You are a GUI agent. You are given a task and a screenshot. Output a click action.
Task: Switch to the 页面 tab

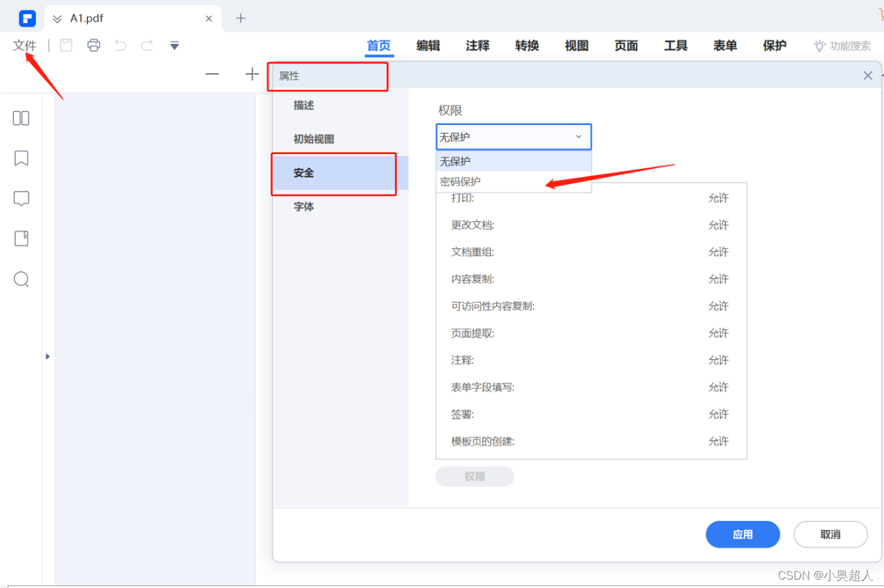pyautogui.click(x=627, y=46)
